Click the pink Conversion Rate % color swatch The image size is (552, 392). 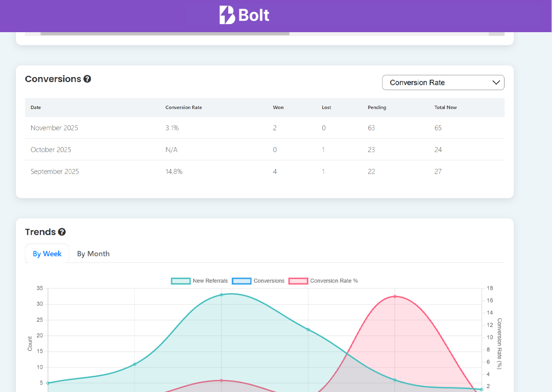tap(298, 281)
